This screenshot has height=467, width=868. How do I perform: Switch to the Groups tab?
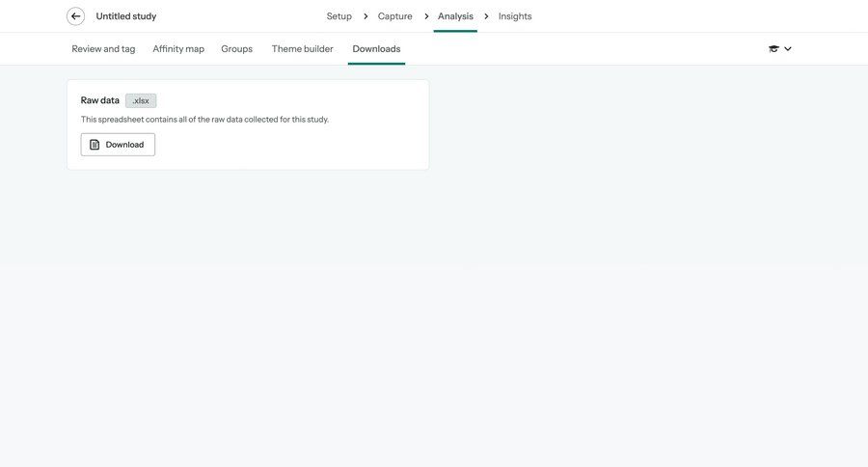tap(236, 49)
